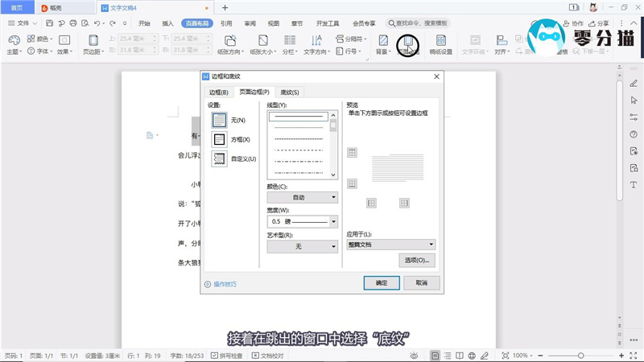Switch to the 边框(B) borders tab
The width and height of the screenshot is (644, 362).
pyautogui.click(x=219, y=93)
